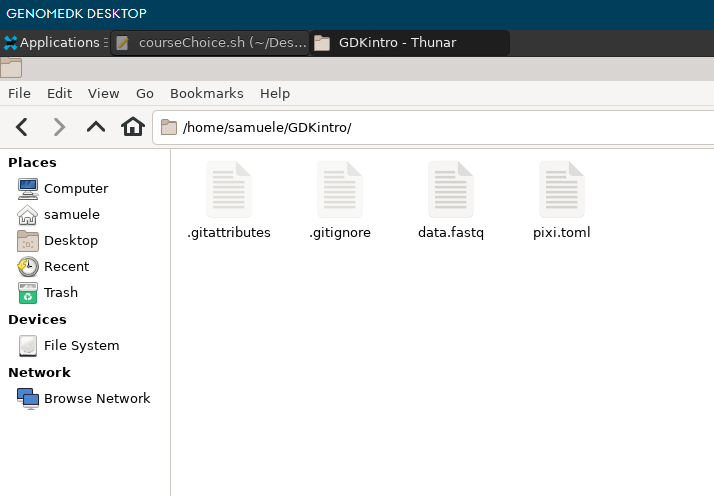714x496 pixels.
Task: Click the forward navigation arrow
Action: (x=59, y=127)
